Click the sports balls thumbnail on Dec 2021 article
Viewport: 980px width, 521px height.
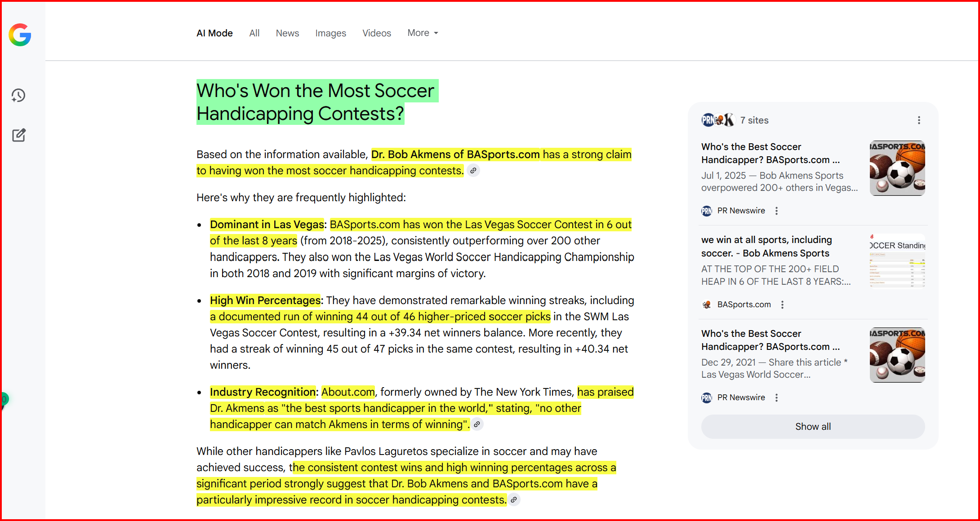click(x=897, y=355)
